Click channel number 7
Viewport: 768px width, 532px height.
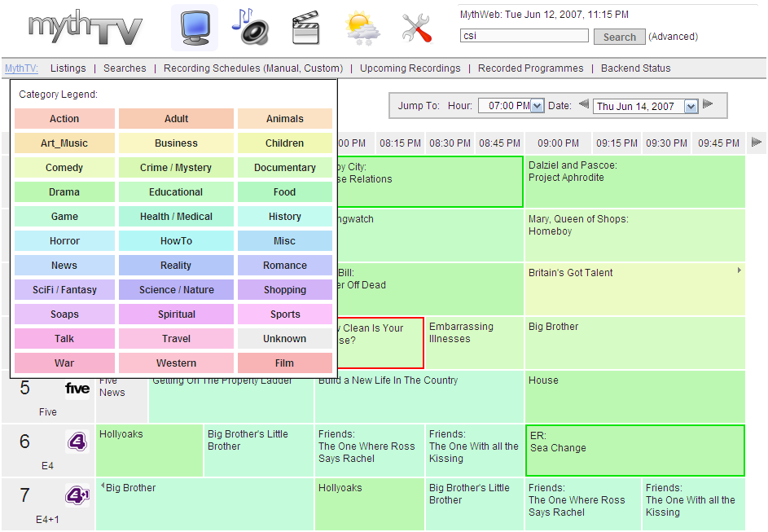(x=25, y=495)
